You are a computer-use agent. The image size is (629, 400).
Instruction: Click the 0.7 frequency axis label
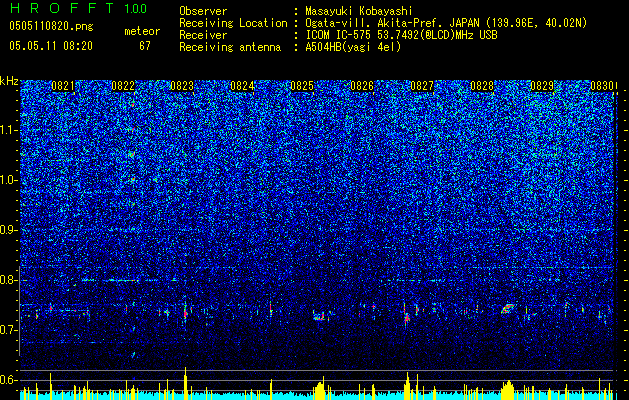(x=9, y=330)
